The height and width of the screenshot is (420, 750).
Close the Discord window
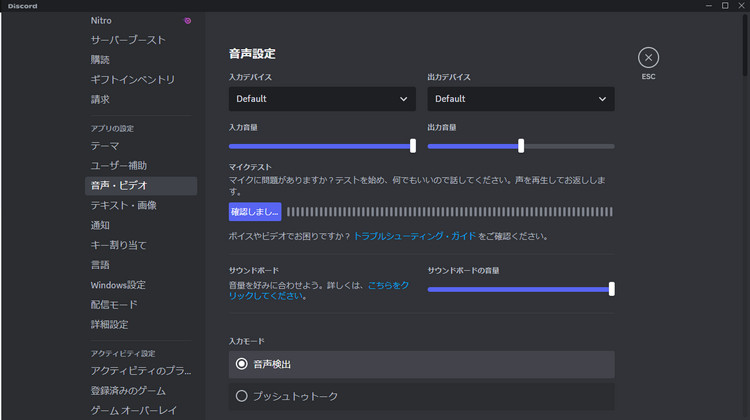click(x=741, y=6)
